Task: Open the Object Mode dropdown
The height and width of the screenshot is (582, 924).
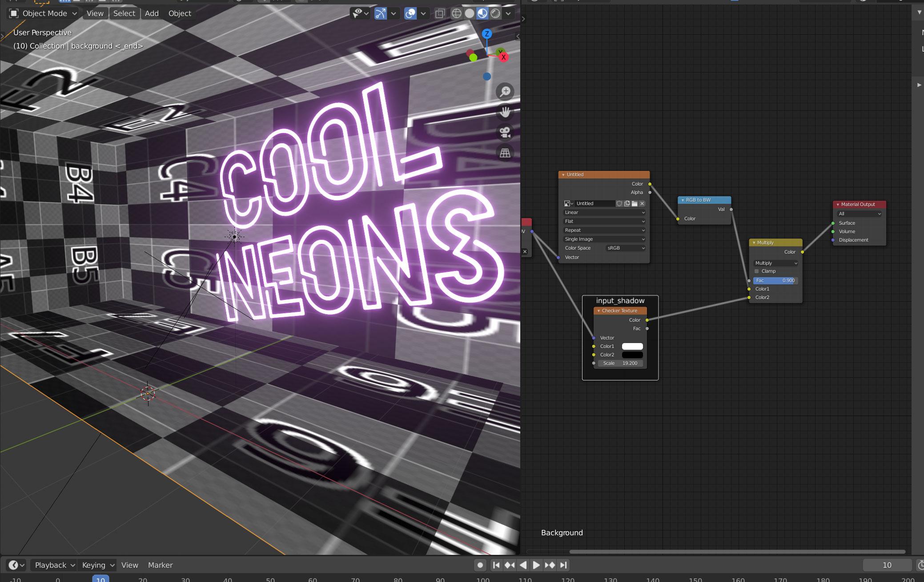Action: (x=44, y=13)
